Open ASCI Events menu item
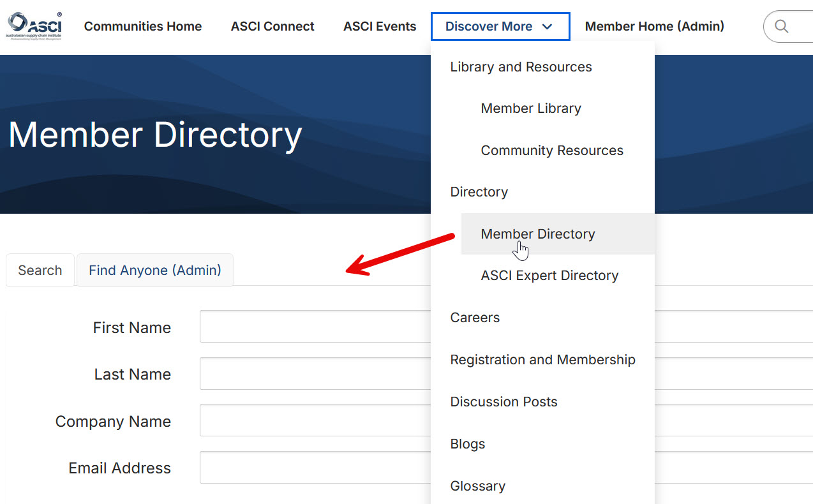The image size is (813, 504). [x=380, y=26]
